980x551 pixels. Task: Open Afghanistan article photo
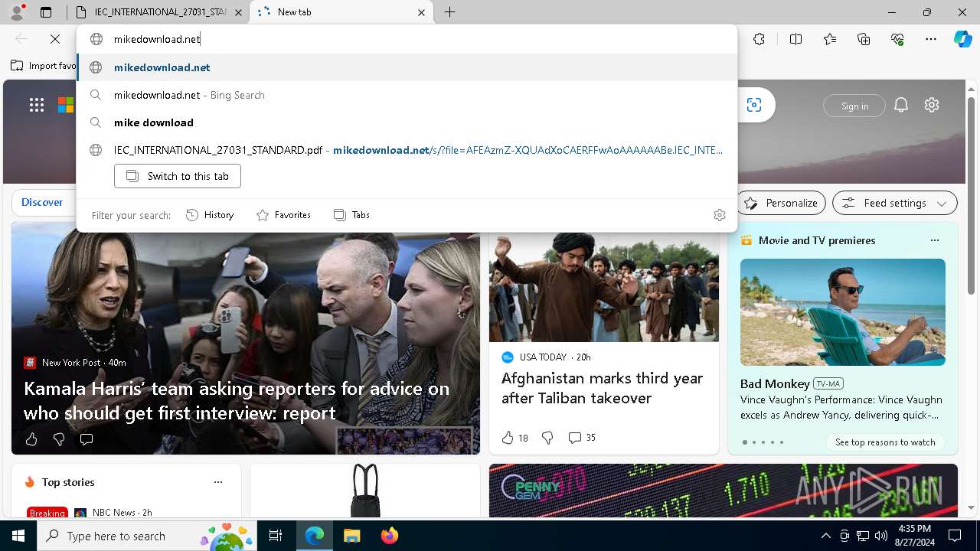(x=604, y=287)
